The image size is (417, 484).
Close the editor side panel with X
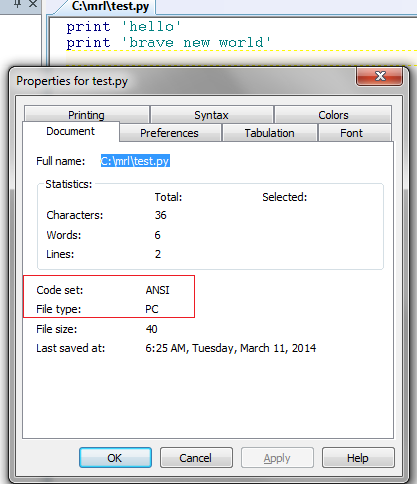[33, 4]
